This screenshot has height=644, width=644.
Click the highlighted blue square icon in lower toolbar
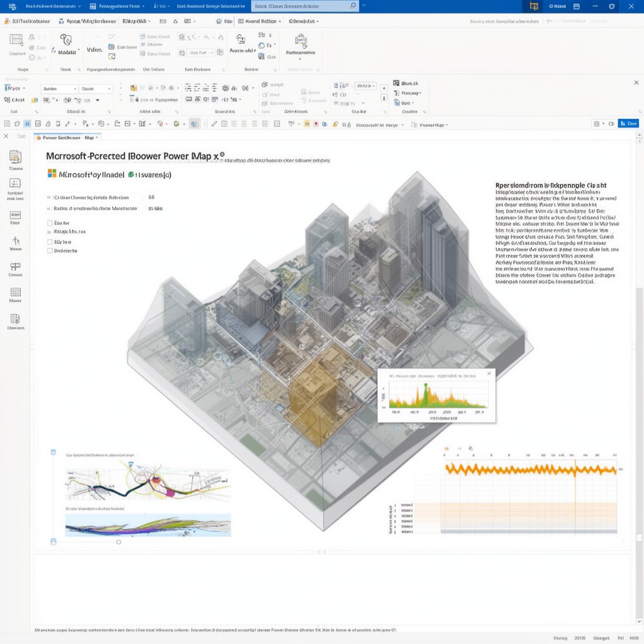coord(27,124)
